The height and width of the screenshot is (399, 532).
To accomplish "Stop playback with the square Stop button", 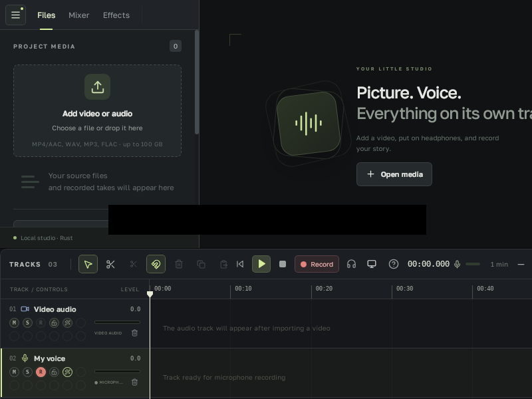I will point(282,264).
